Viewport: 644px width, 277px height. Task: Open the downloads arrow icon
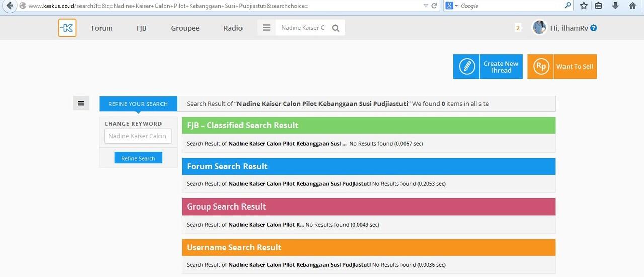click(x=615, y=6)
